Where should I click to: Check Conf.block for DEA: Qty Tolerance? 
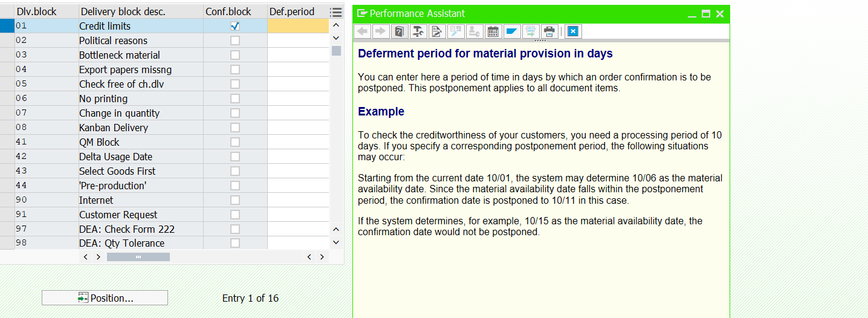235,243
